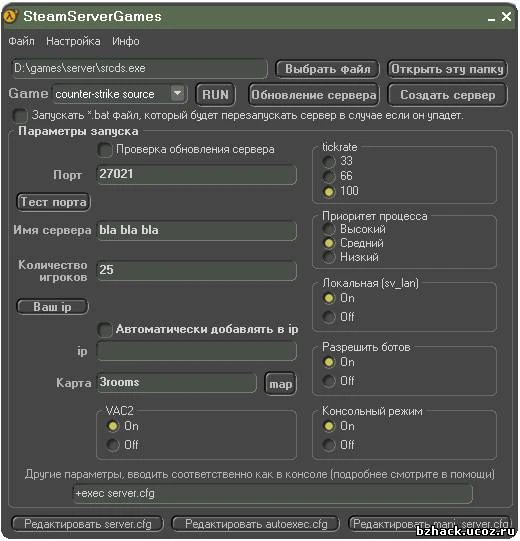Click Создать сервер button

tap(448, 95)
